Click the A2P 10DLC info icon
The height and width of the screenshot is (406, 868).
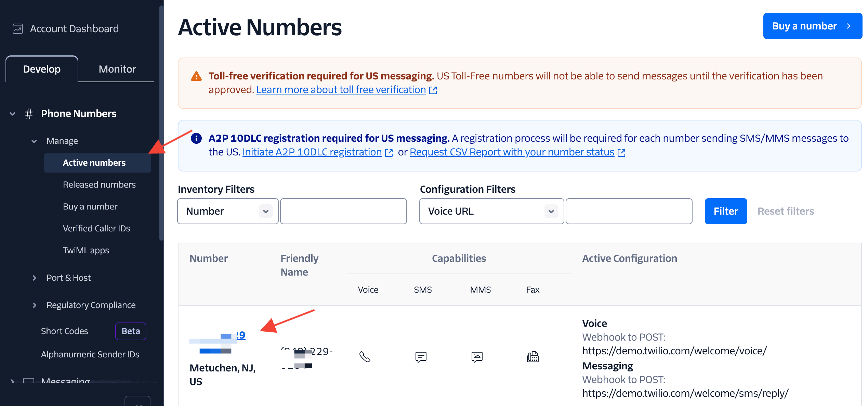pos(196,138)
